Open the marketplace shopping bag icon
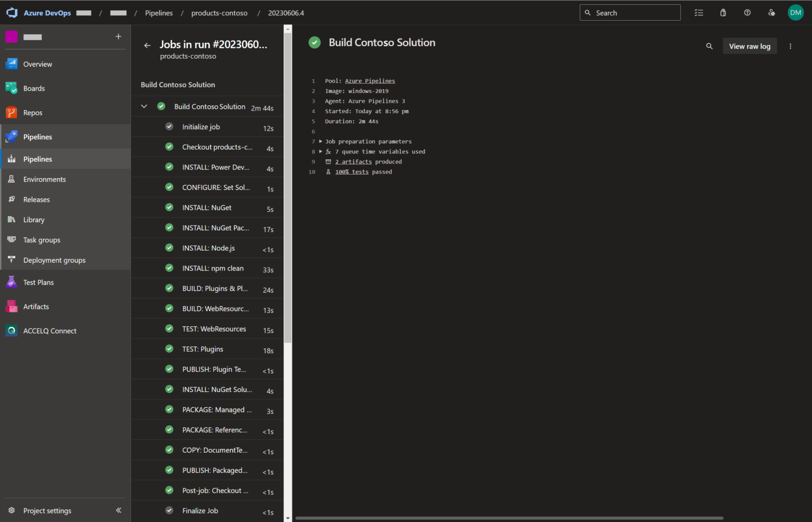The width and height of the screenshot is (812, 522). [x=723, y=13]
